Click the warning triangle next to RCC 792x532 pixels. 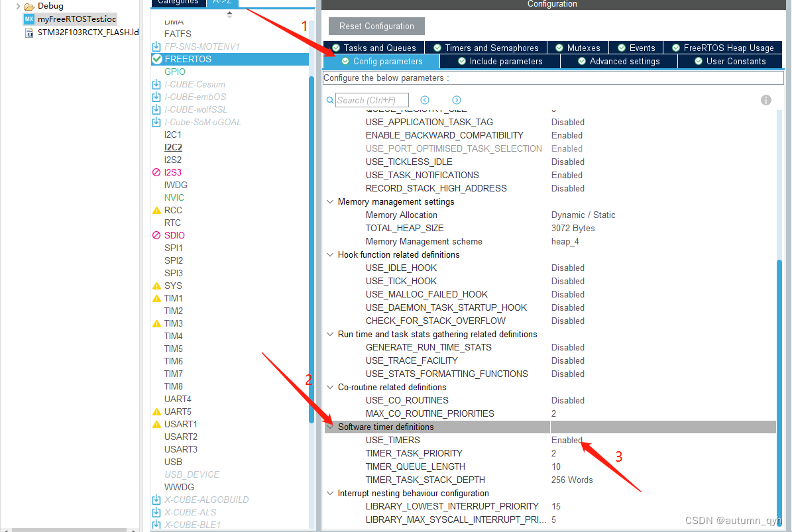pyautogui.click(x=157, y=209)
